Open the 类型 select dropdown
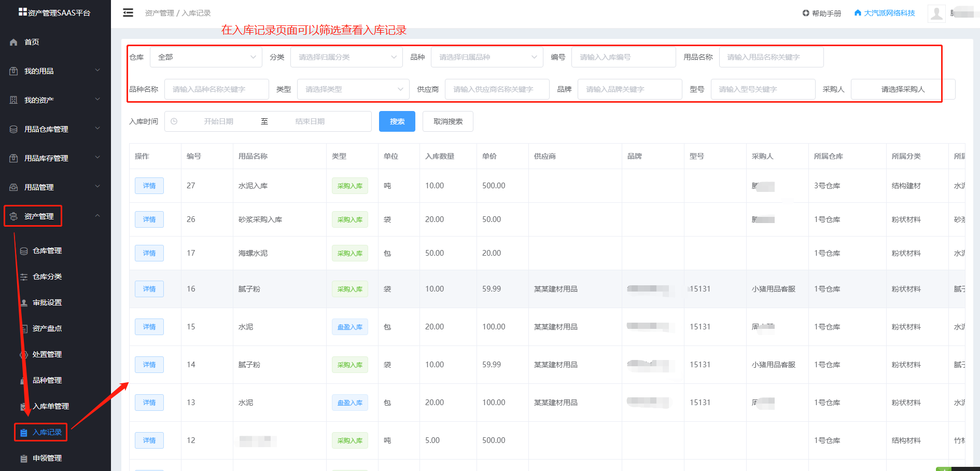 point(353,89)
